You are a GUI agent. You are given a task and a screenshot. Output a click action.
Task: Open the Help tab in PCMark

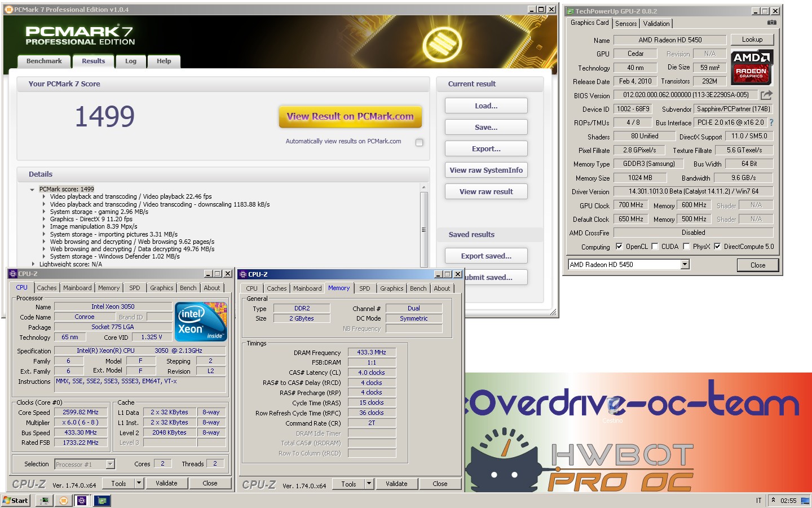click(164, 62)
